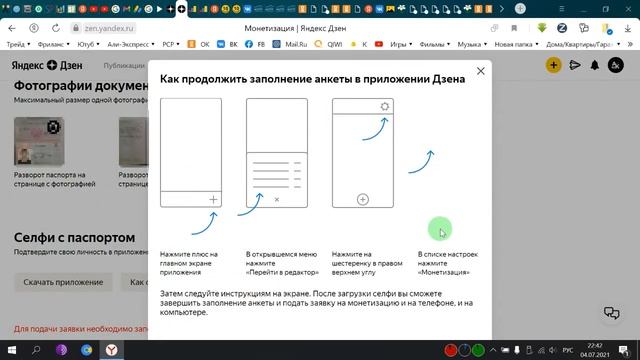
Task: Open the Фильмы bookmarks folder
Action: click(435, 44)
